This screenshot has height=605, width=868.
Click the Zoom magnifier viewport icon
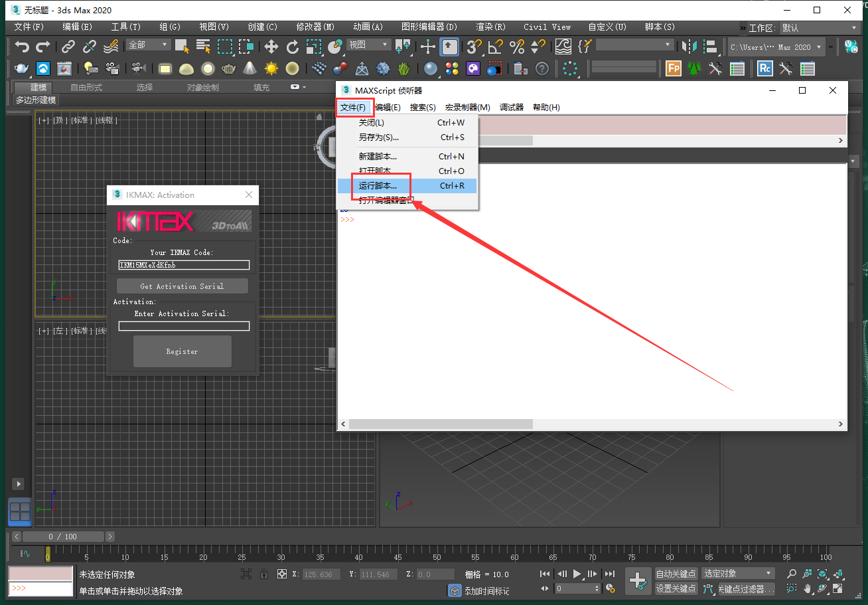792,574
